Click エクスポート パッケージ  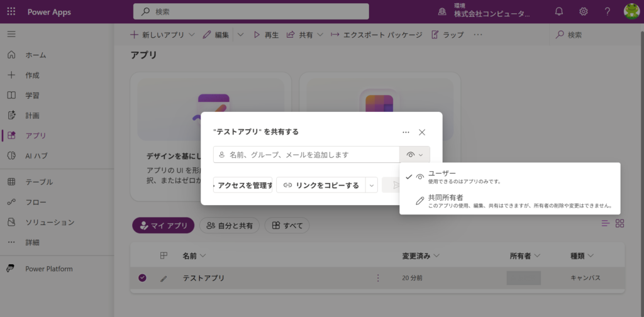(x=376, y=35)
